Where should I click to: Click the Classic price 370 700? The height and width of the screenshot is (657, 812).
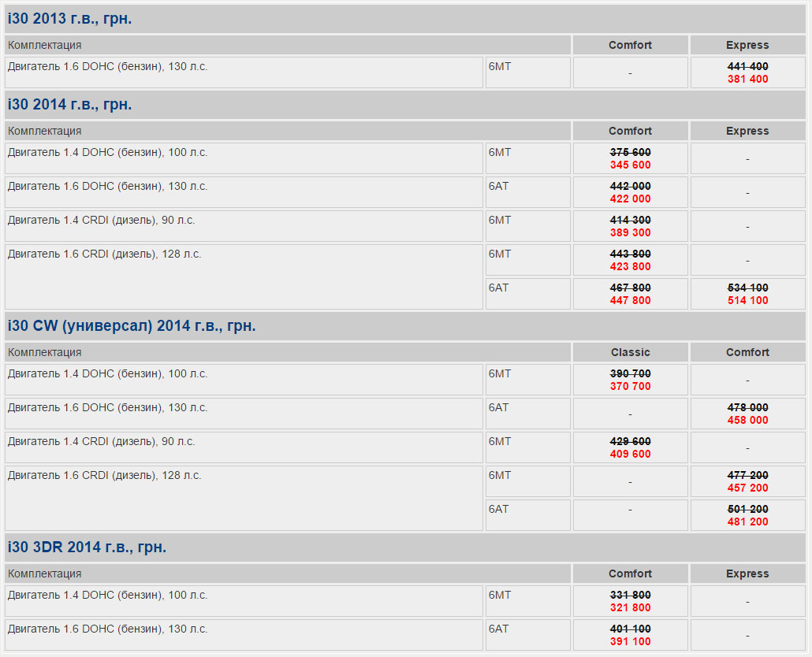(x=630, y=387)
